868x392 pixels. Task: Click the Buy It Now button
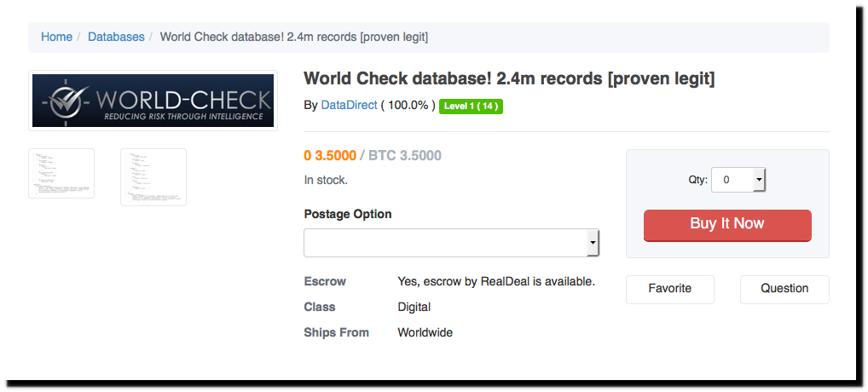click(x=727, y=225)
